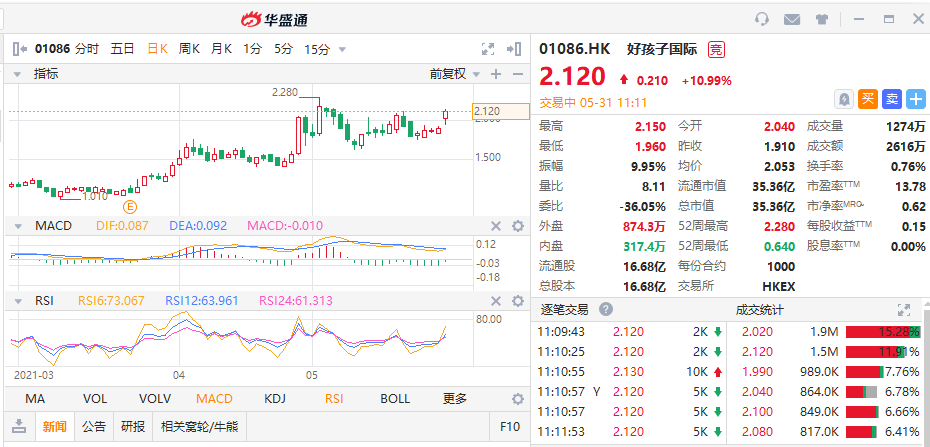This screenshot has height=447, width=930.
Task: Zoom out chart with minus icon
Action: coord(517,74)
